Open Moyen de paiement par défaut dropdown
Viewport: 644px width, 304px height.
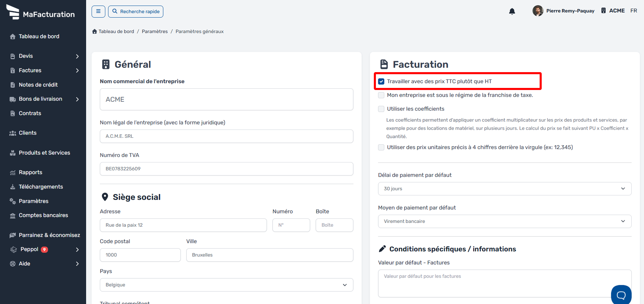point(505,221)
